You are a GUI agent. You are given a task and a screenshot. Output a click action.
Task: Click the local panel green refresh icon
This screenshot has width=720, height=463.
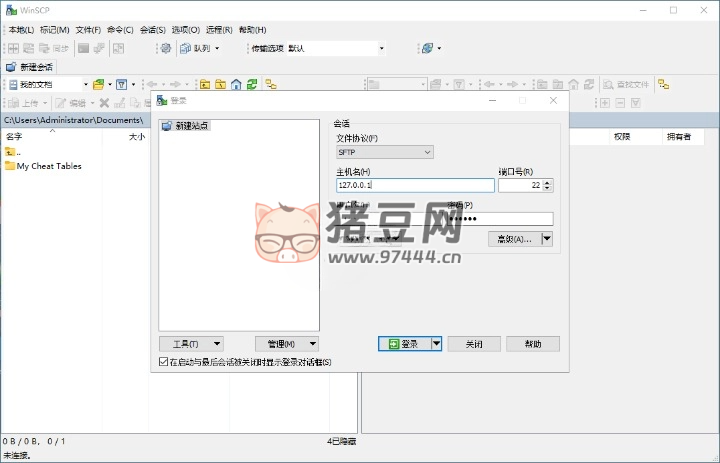tap(252, 85)
